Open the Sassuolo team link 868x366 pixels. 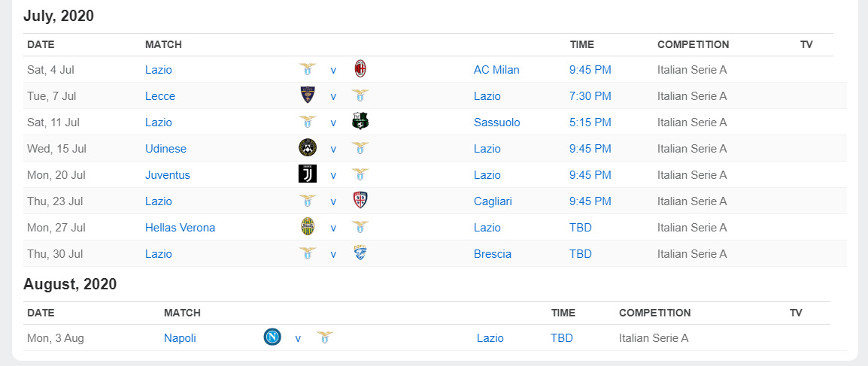(497, 123)
